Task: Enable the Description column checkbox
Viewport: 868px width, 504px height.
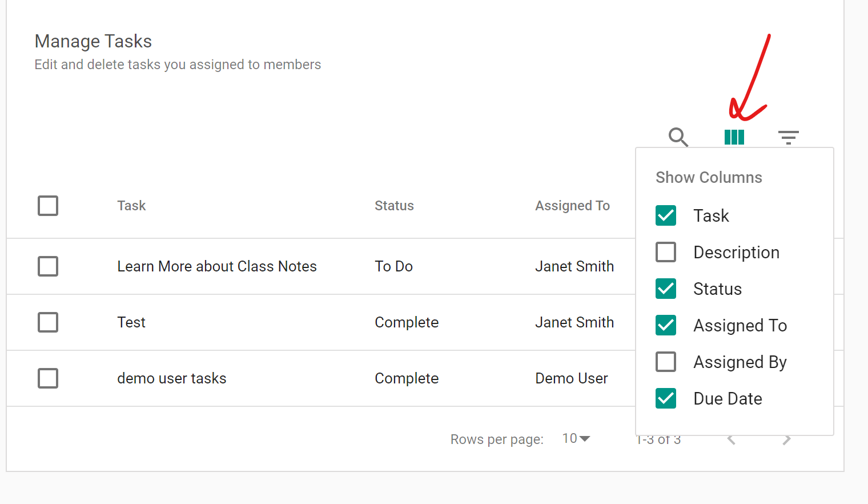Action: tap(666, 252)
